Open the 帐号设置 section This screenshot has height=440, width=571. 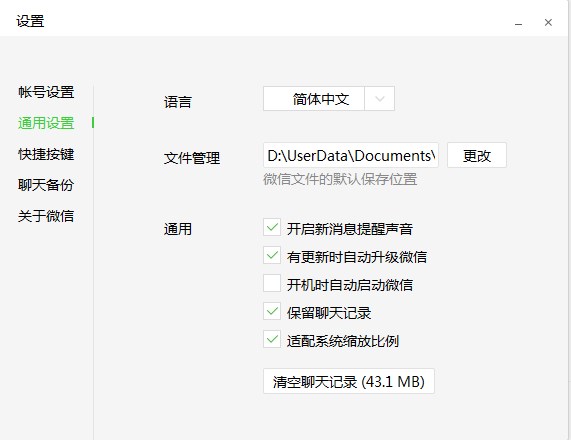pos(46,92)
